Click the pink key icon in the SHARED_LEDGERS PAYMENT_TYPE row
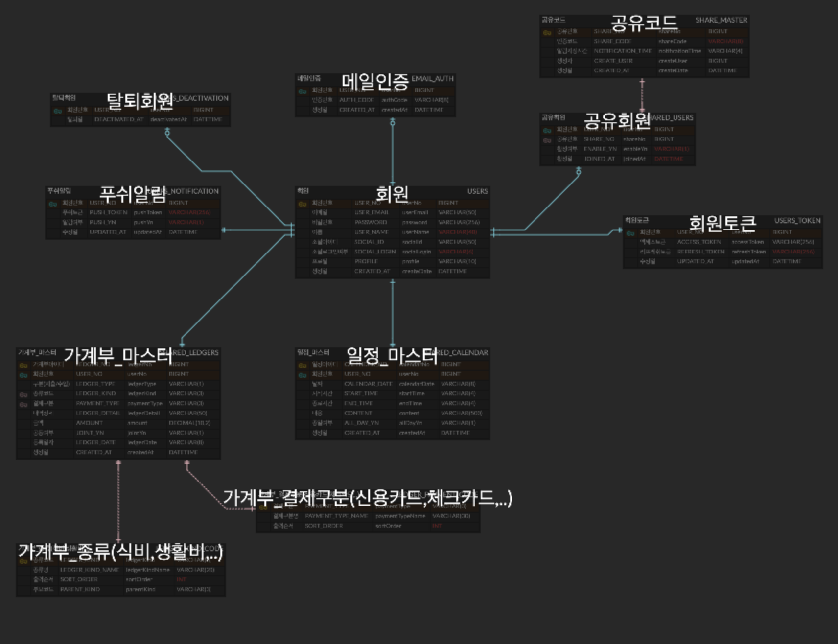 tap(23, 404)
